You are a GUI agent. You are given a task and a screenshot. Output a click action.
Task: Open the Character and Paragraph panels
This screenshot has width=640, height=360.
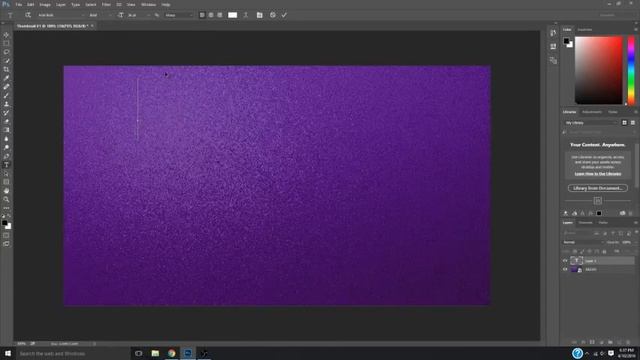click(x=260, y=15)
